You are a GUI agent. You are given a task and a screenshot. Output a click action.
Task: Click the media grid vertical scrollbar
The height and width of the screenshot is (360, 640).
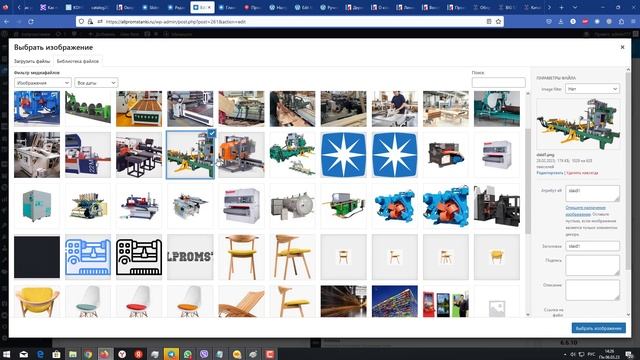coord(528,182)
